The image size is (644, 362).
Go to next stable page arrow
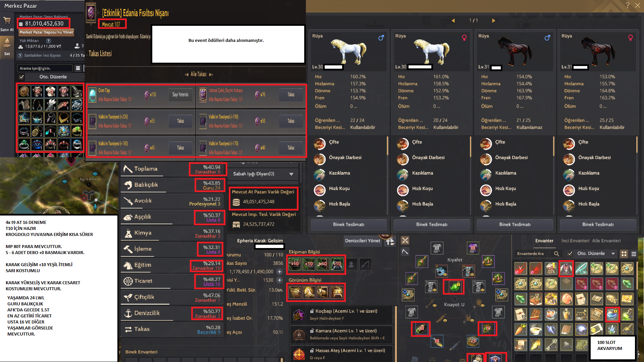[493, 20]
